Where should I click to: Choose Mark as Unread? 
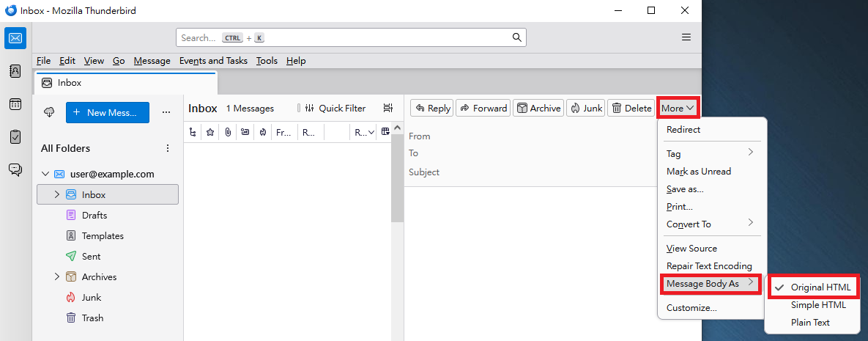pos(712,172)
